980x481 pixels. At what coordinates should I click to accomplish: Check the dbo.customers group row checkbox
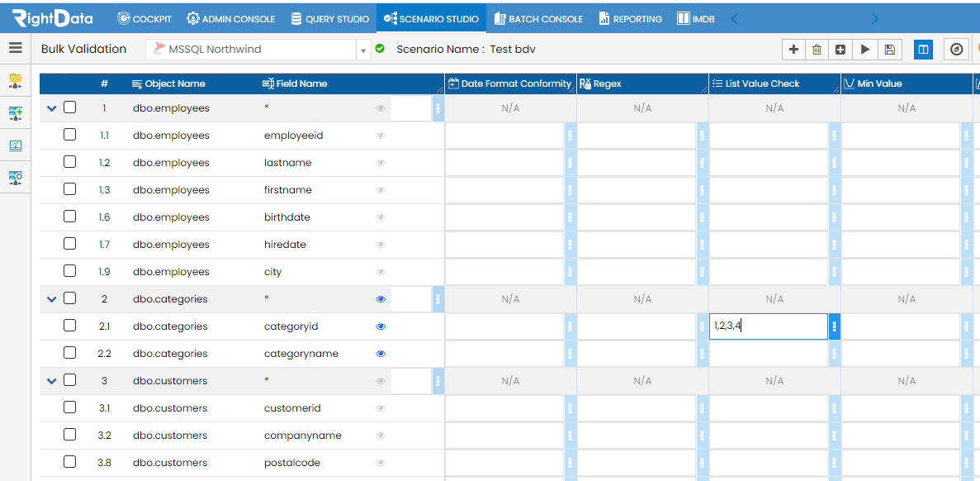pyautogui.click(x=70, y=379)
